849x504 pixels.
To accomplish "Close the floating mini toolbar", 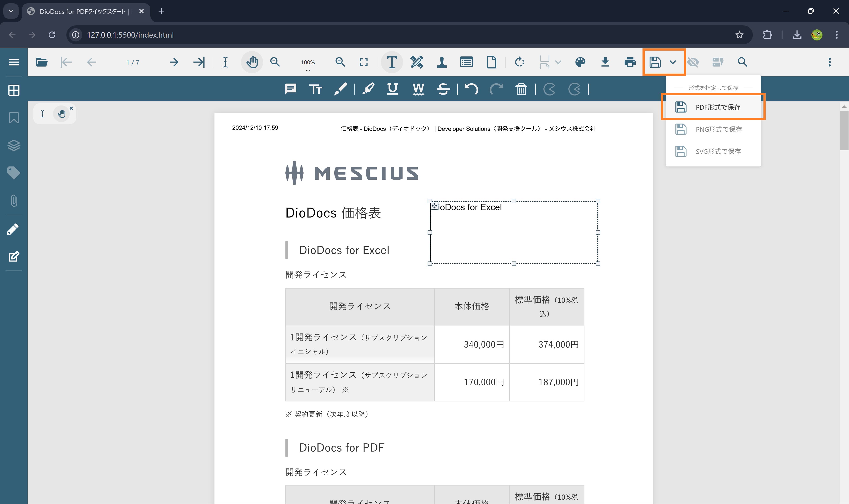I will point(71,108).
